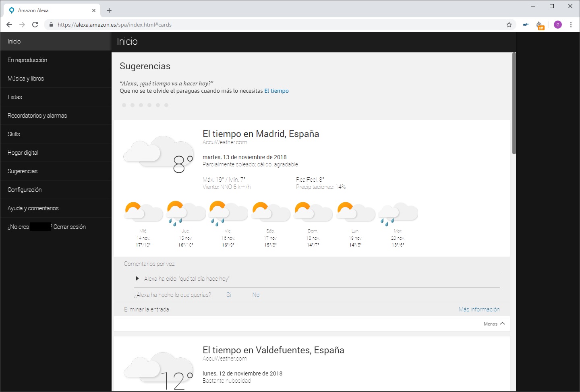Open 'Configuración' from the sidebar
Image resolution: width=580 pixels, height=392 pixels.
pyautogui.click(x=25, y=190)
